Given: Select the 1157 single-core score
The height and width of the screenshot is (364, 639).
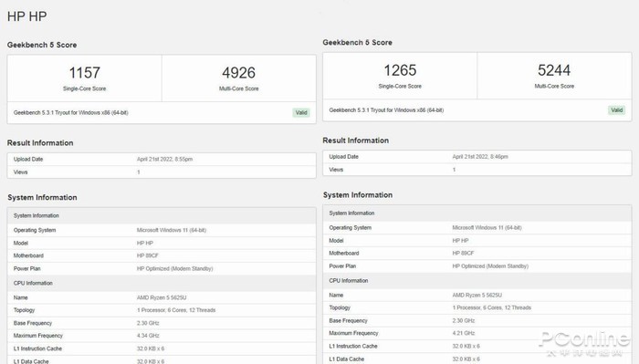Looking at the screenshot, I should point(84,73).
